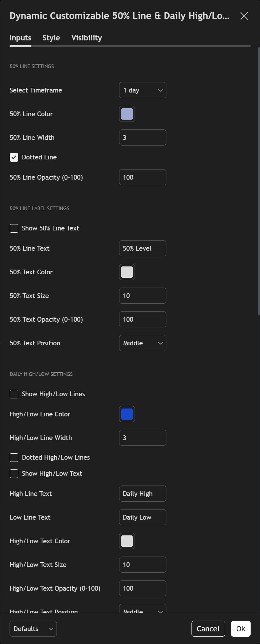Open the 50% Line Color picker
The image size is (260, 644).
tap(127, 114)
